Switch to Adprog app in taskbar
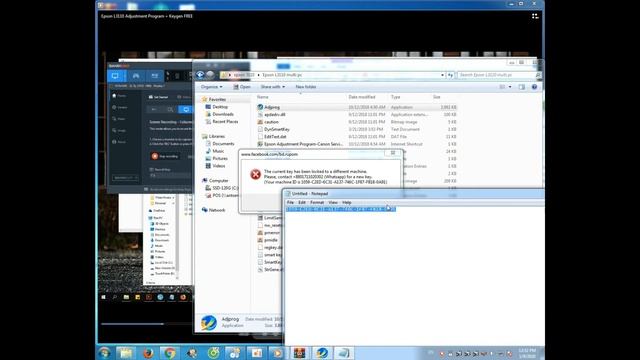 (x=321, y=353)
